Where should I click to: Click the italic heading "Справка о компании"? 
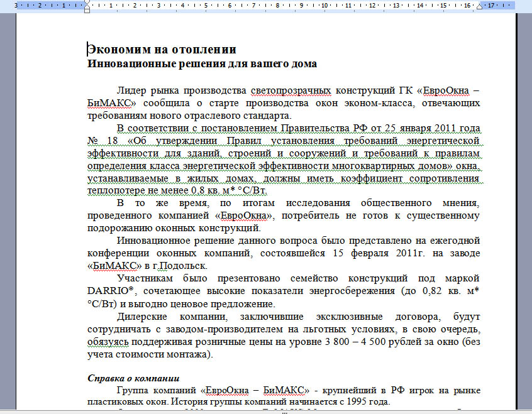(133, 378)
